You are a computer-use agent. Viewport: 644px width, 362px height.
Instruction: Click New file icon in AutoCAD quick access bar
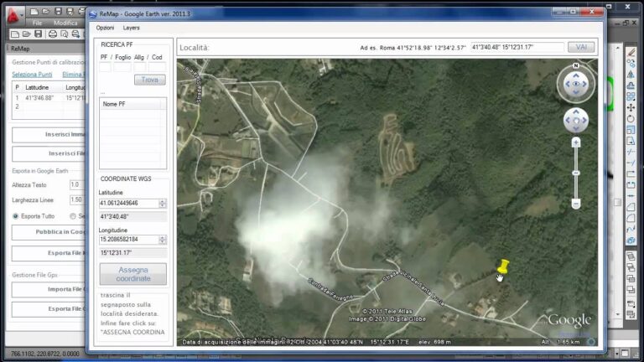[34, 12]
